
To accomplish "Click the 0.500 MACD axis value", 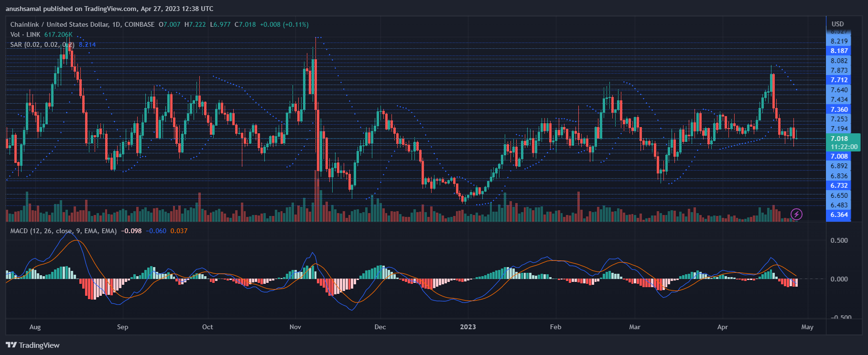I will point(839,240).
